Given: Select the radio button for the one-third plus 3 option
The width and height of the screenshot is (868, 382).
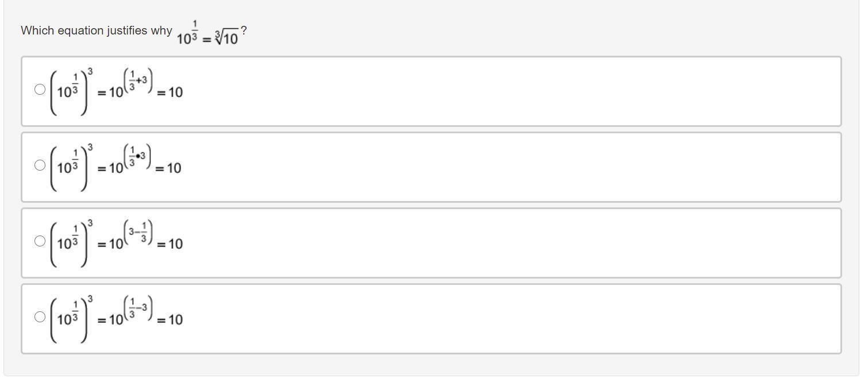Looking at the screenshot, I should tap(40, 89).
